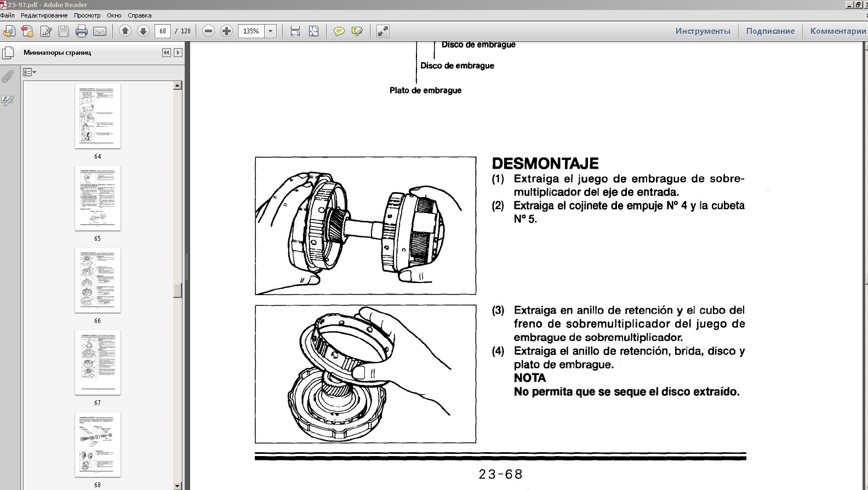Expand thumbnails panel with right arrow
Image resolution: width=868 pixels, height=490 pixels.
tap(178, 53)
